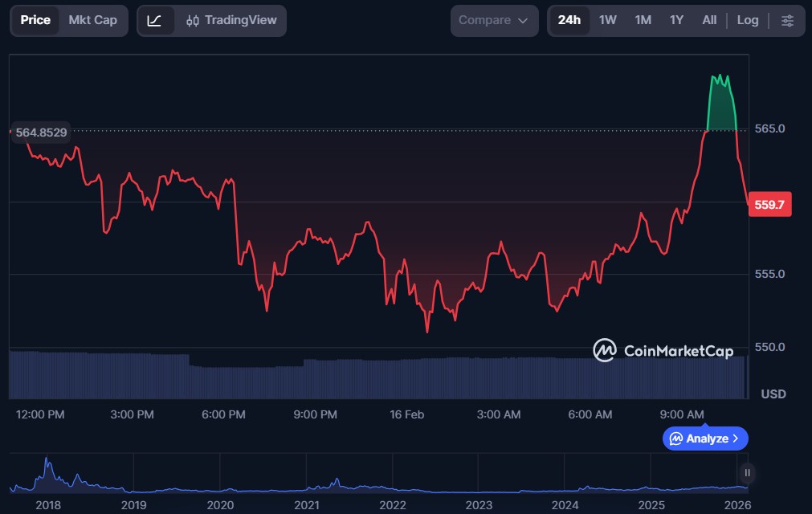Click the 564.8529 opening price label
Screen dimensions: 812x514
tap(41, 133)
